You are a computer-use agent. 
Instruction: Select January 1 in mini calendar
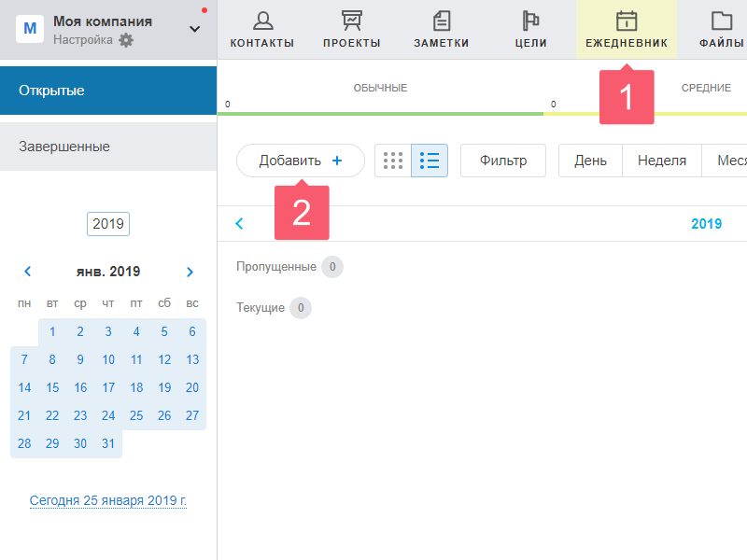coord(52,331)
